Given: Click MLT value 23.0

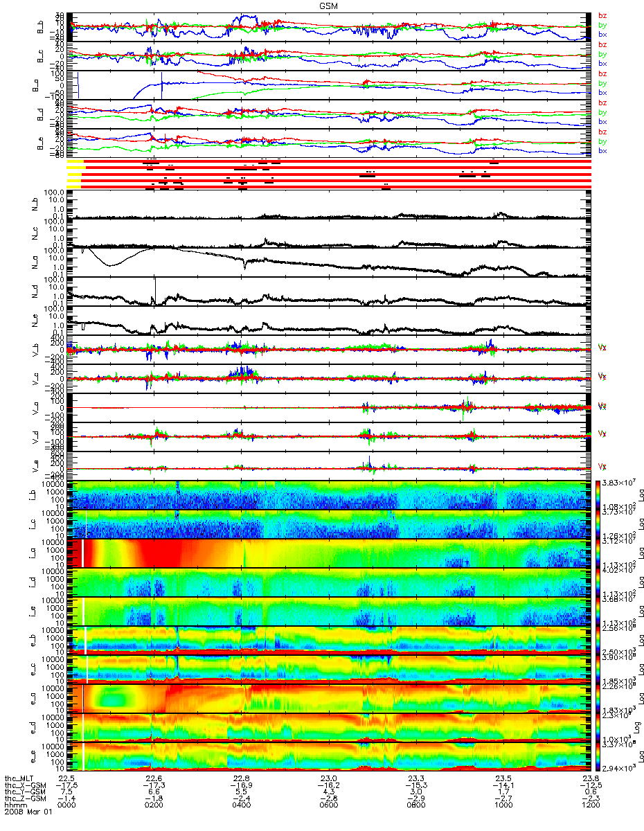Looking at the screenshot, I should pos(328,778).
